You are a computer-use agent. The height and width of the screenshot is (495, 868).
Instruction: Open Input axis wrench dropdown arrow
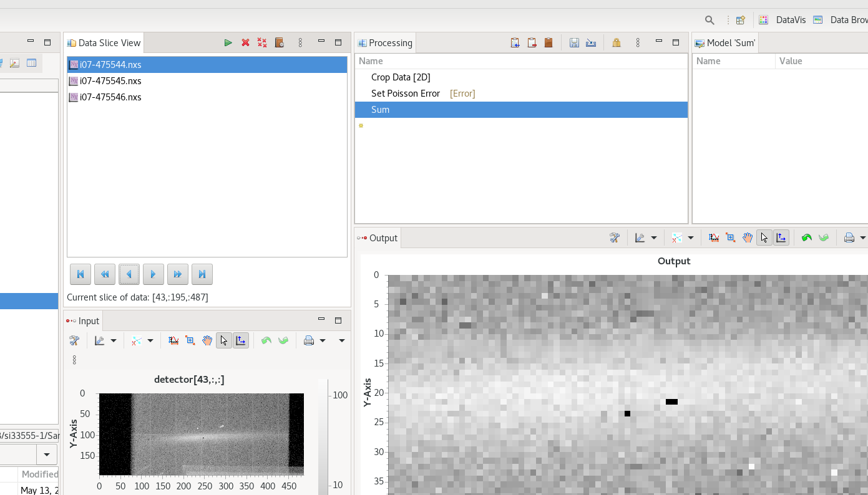pos(114,340)
